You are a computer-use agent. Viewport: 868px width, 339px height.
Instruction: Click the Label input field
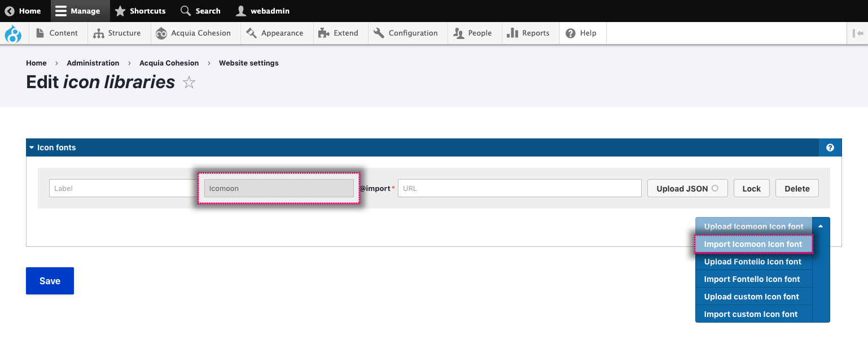pyautogui.click(x=124, y=188)
